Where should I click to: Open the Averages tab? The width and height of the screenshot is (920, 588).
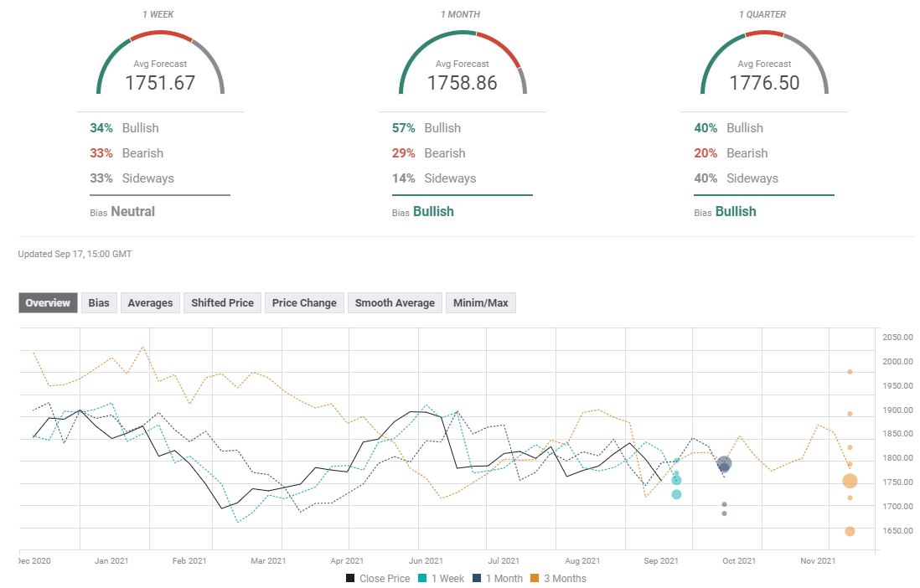[150, 303]
